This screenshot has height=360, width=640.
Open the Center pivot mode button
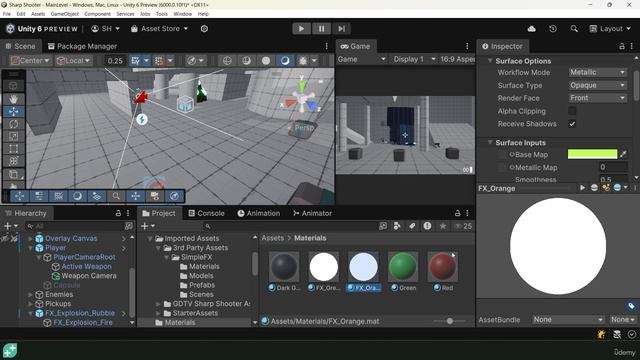point(30,61)
